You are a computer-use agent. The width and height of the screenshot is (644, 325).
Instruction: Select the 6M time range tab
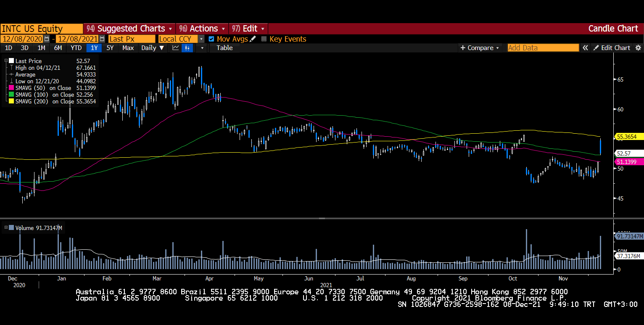click(x=58, y=48)
